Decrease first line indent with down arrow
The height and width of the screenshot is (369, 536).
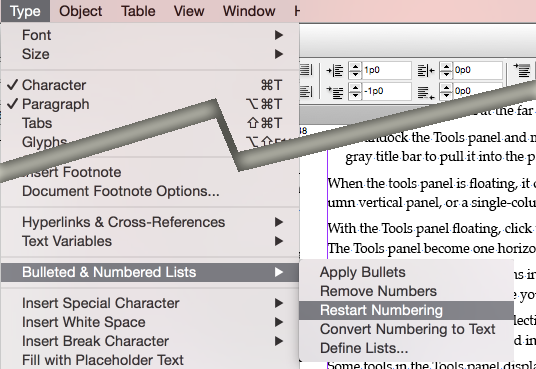pos(355,95)
